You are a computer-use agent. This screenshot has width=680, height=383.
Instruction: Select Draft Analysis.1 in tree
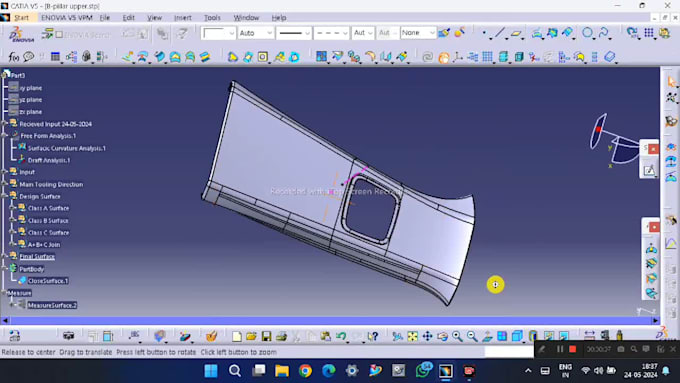coord(49,160)
